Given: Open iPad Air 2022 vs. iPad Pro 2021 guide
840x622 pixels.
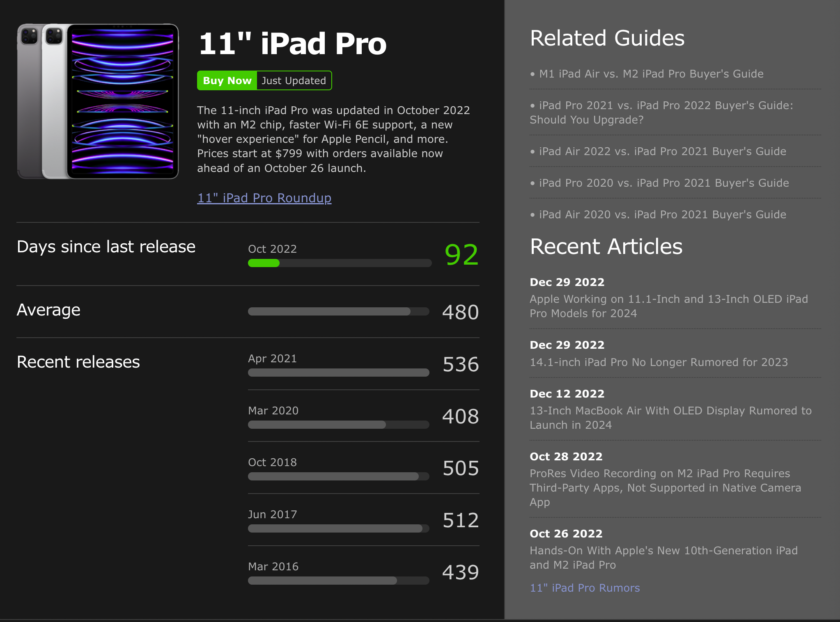Looking at the screenshot, I should pyautogui.click(x=662, y=151).
